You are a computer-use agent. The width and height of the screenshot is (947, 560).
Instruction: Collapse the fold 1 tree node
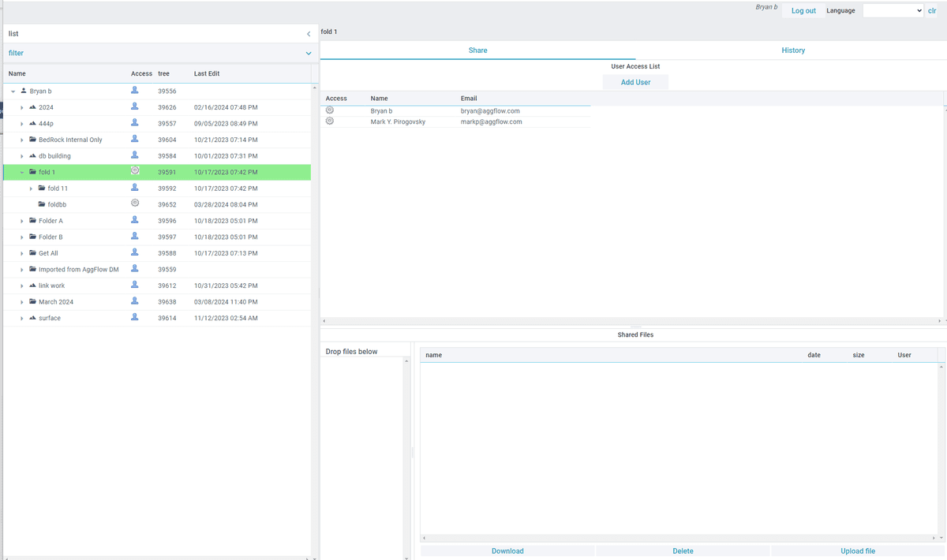[x=22, y=172]
